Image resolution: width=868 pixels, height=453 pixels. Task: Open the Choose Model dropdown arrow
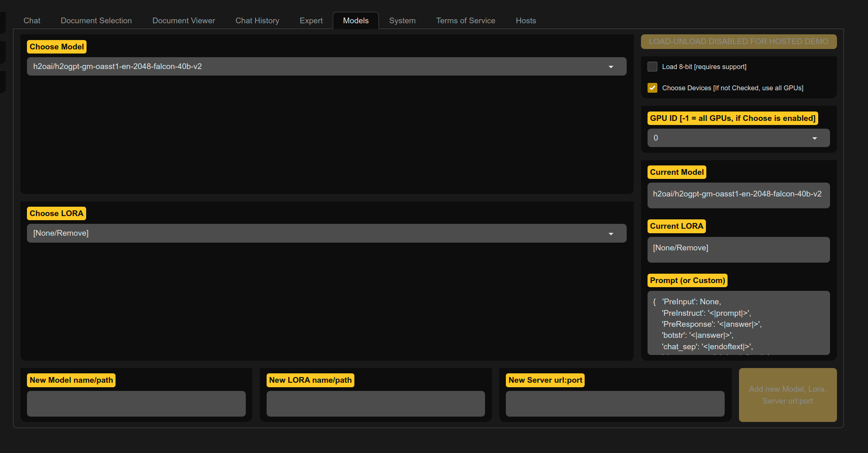click(611, 67)
